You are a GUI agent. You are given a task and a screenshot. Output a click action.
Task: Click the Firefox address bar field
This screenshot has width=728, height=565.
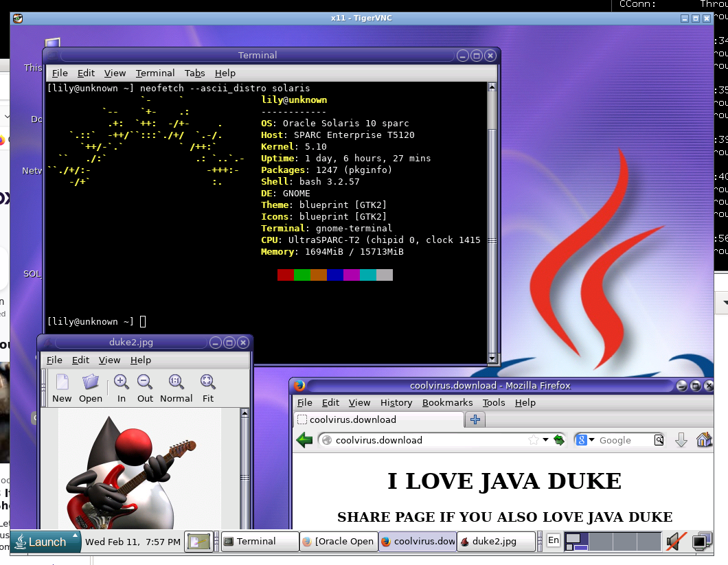pyautogui.click(x=426, y=440)
